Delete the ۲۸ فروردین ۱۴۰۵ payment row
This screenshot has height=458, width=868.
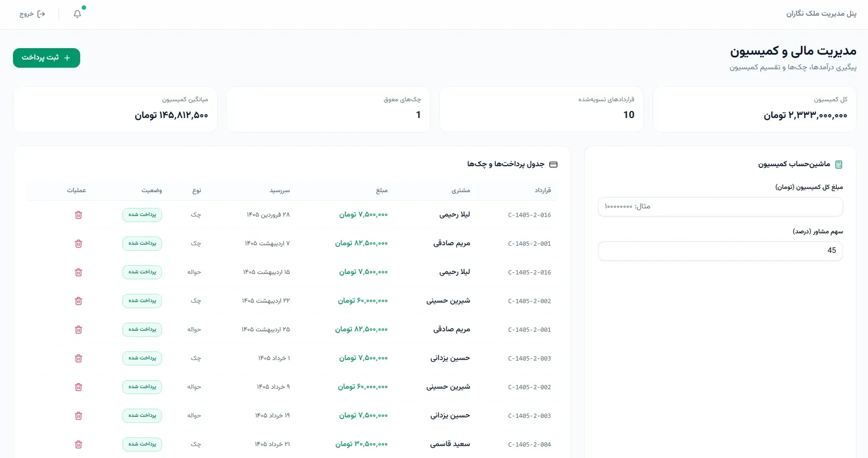click(79, 215)
